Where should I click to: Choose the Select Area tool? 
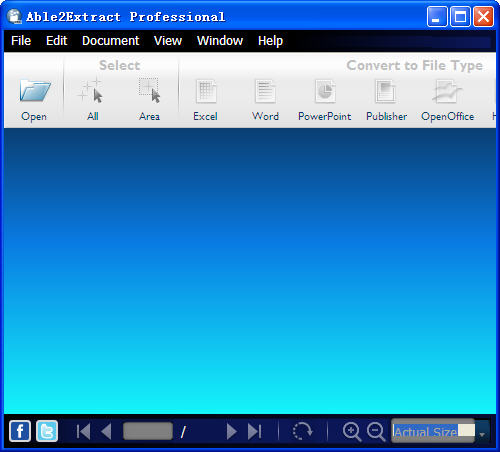click(x=149, y=90)
